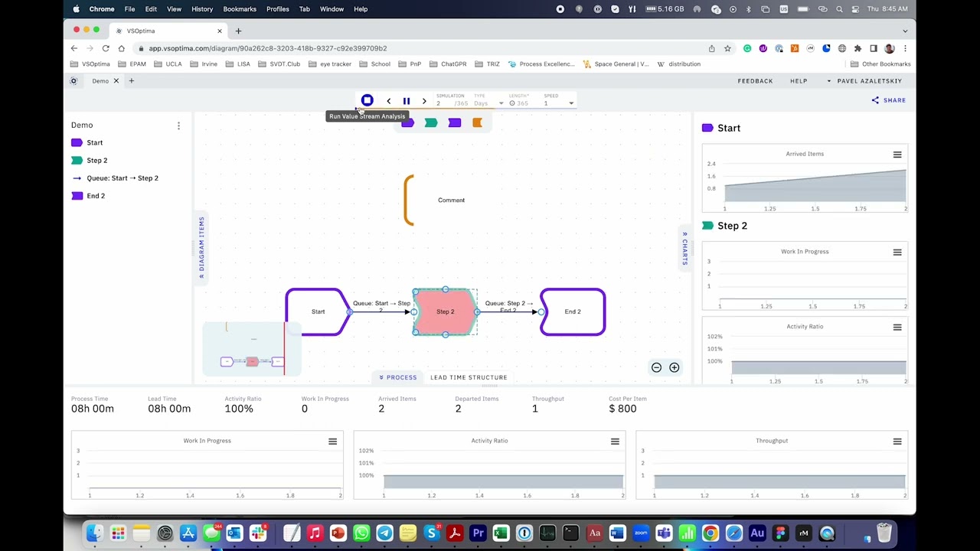
Task: Open the browser home page
Action: pyautogui.click(x=121, y=48)
